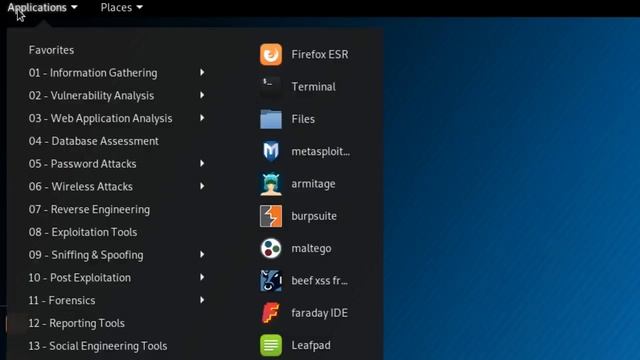Open the Files folder icon
Viewport: 640px width, 360px height.
click(271, 119)
